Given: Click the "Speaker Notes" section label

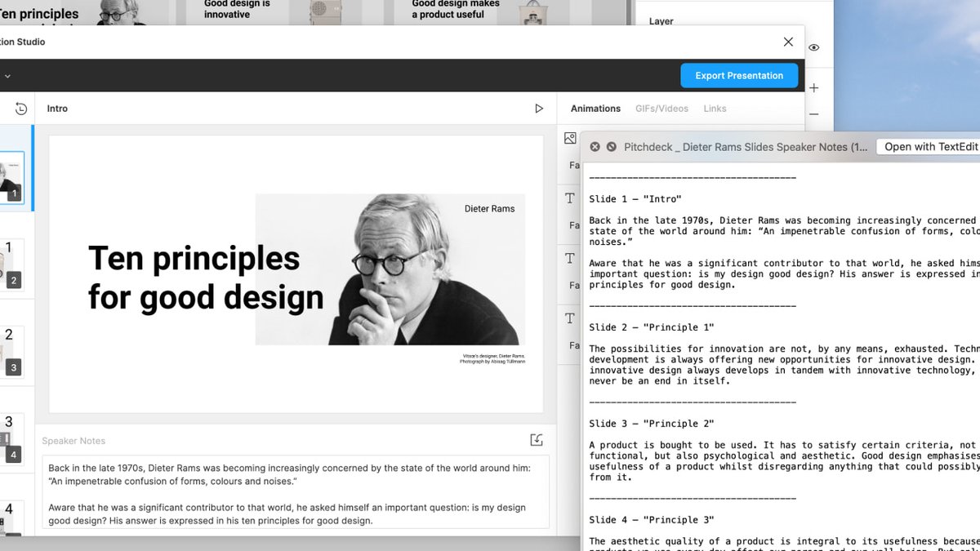Looking at the screenshot, I should tap(73, 441).
